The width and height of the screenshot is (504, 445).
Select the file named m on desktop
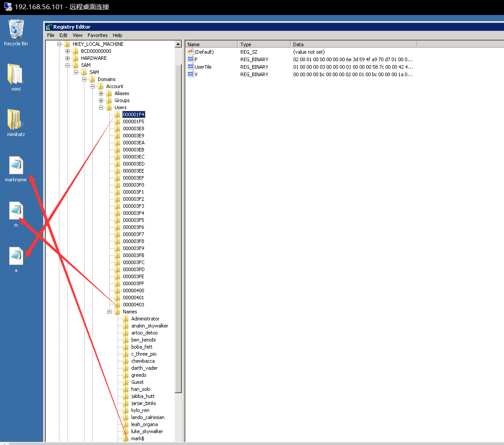16,214
